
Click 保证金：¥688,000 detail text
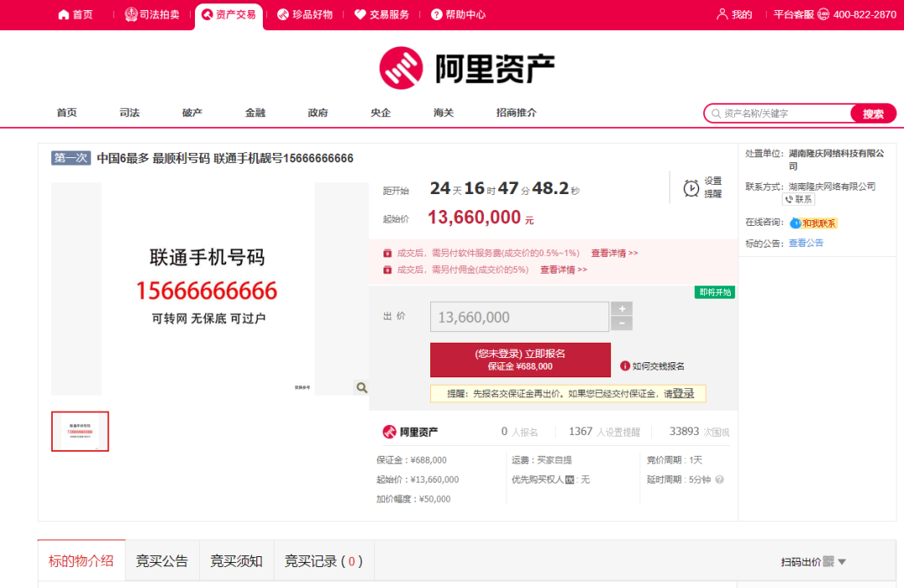tap(412, 460)
